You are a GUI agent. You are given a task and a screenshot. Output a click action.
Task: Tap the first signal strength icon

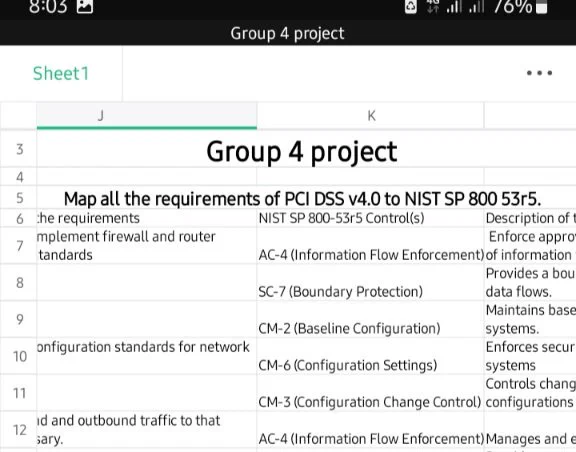point(454,6)
